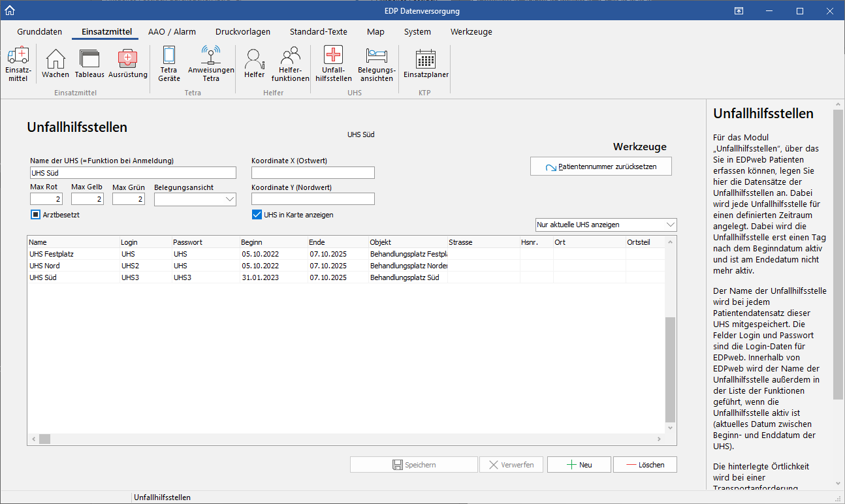Toggle the Arztbesetzt checkbox
845x504 pixels.
click(35, 215)
